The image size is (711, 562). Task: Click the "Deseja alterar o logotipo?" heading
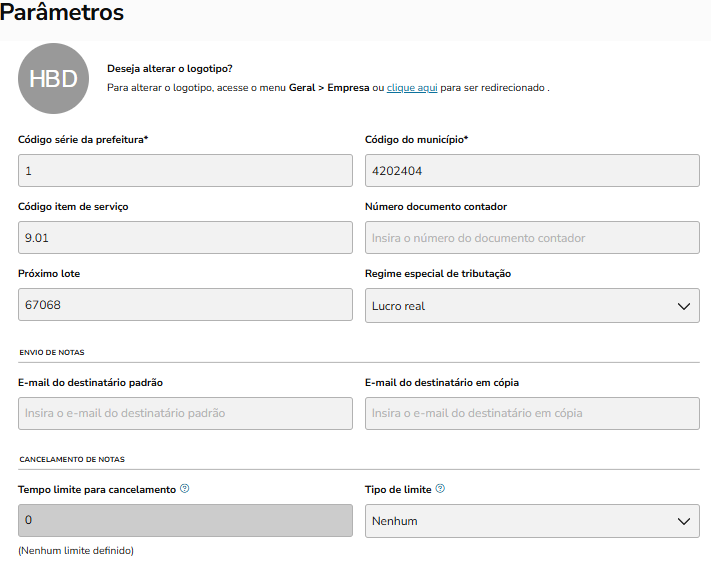(x=170, y=69)
